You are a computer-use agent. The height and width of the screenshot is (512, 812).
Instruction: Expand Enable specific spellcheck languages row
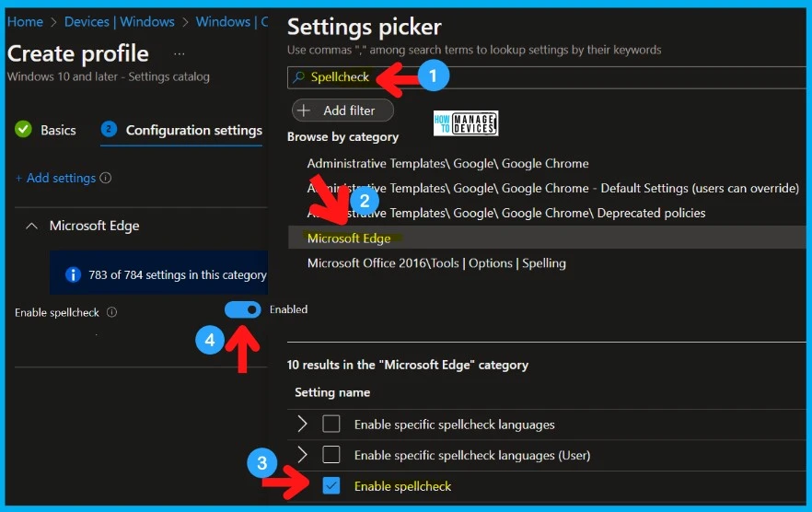(x=302, y=424)
